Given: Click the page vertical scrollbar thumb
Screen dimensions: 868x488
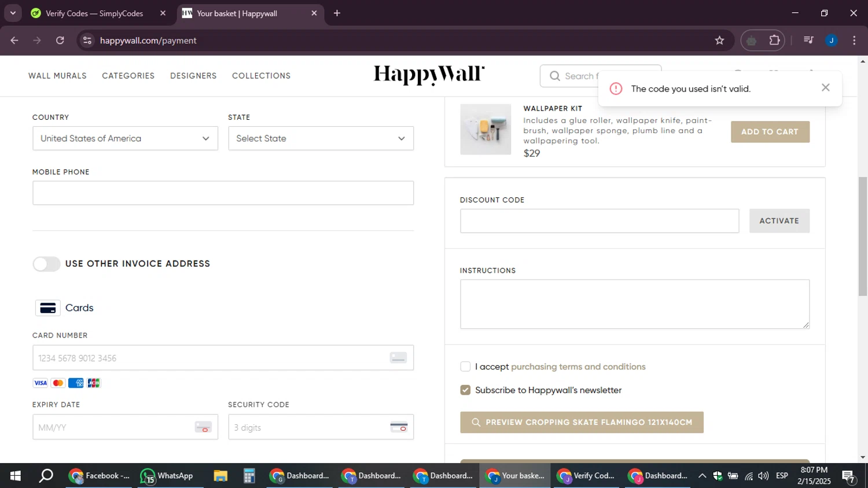Looking at the screenshot, I should [863, 236].
